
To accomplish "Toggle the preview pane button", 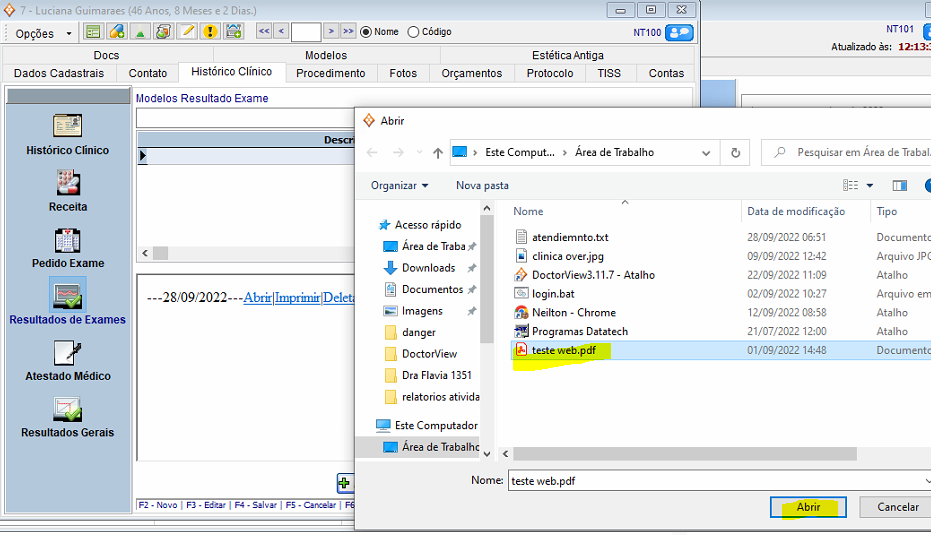I will [899, 185].
